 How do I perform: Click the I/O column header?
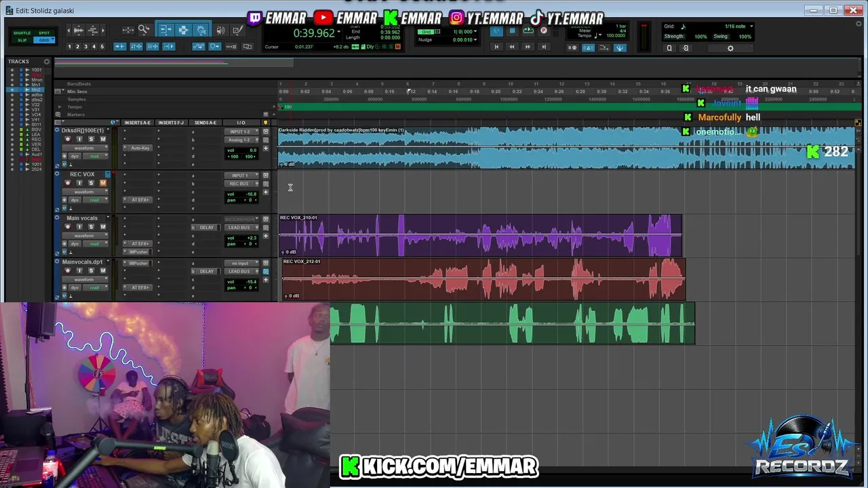coord(241,123)
